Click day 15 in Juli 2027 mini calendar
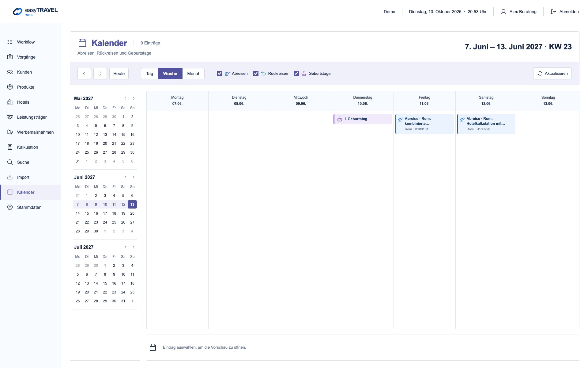588x368 pixels. [105, 283]
